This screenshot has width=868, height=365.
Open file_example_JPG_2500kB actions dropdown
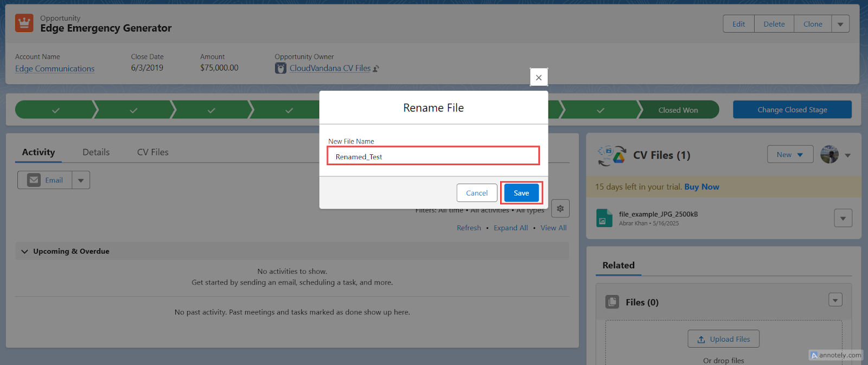(x=843, y=218)
